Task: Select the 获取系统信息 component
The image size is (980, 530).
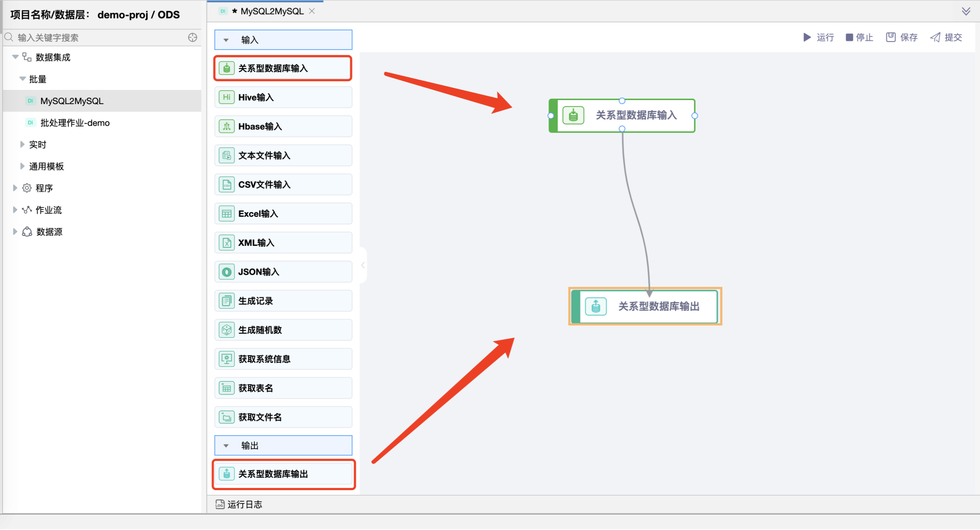Action: (283, 359)
